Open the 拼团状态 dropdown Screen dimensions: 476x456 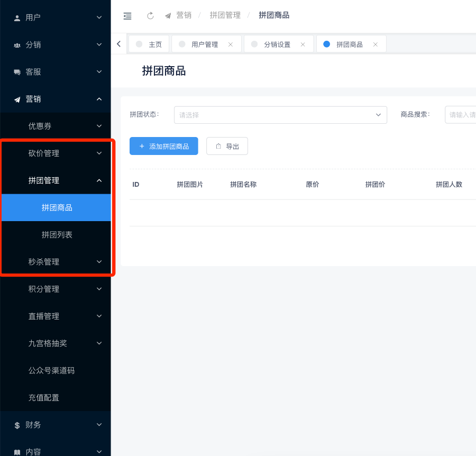click(280, 115)
